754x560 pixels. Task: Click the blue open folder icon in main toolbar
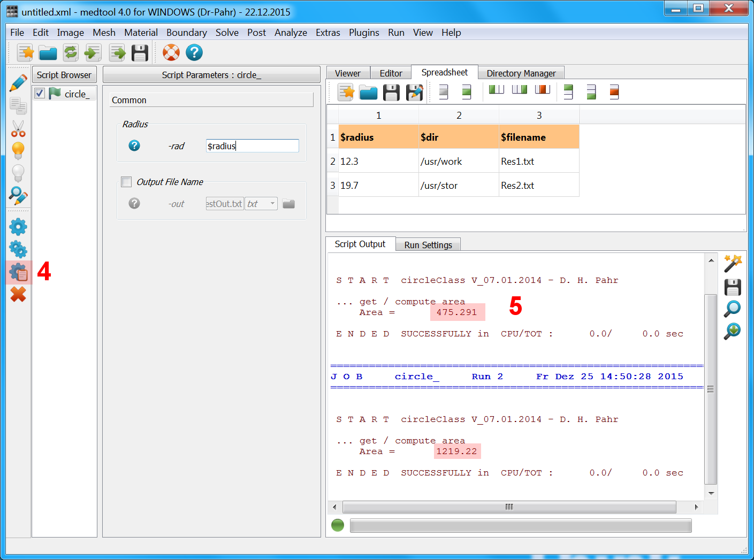tap(48, 52)
